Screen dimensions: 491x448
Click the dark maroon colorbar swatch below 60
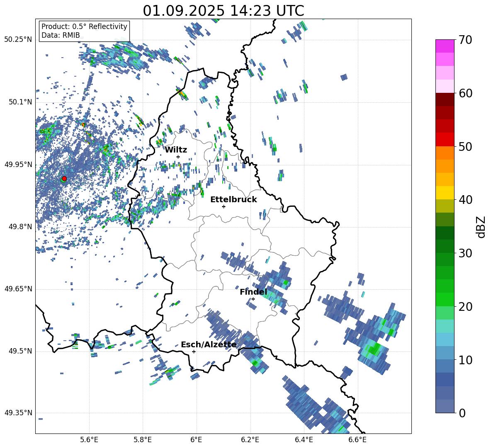445,99
